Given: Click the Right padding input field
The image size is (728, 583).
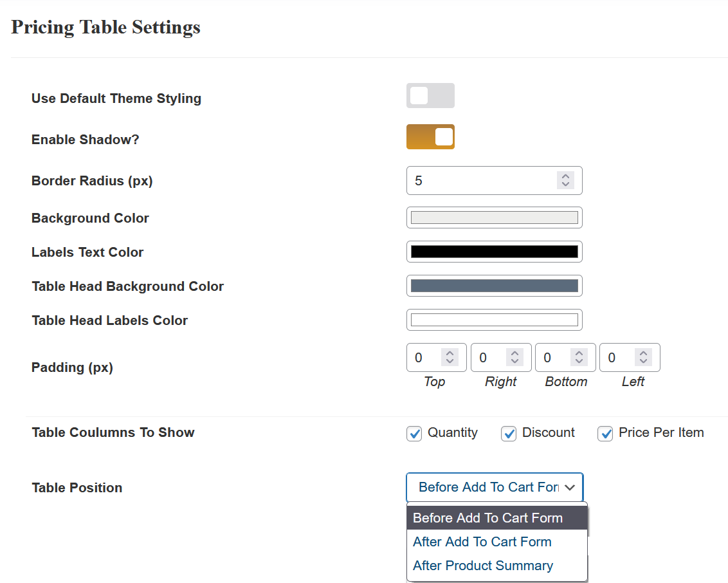Looking at the screenshot, I should point(501,357).
